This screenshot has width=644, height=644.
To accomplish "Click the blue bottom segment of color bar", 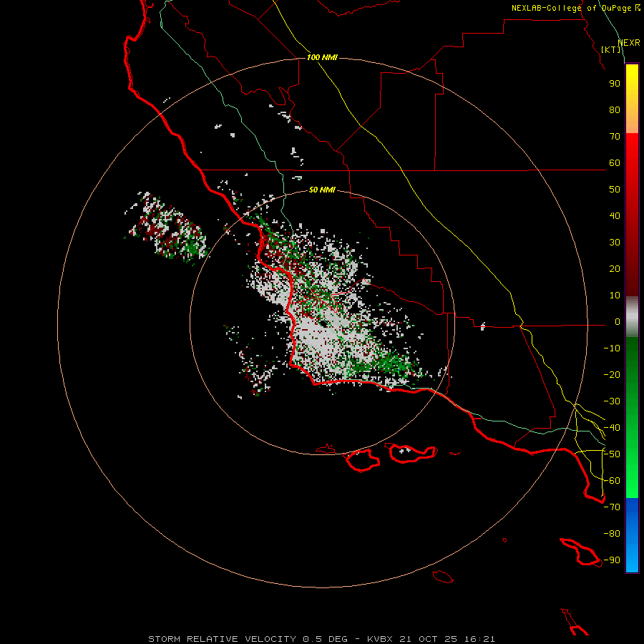I will 632,535.
